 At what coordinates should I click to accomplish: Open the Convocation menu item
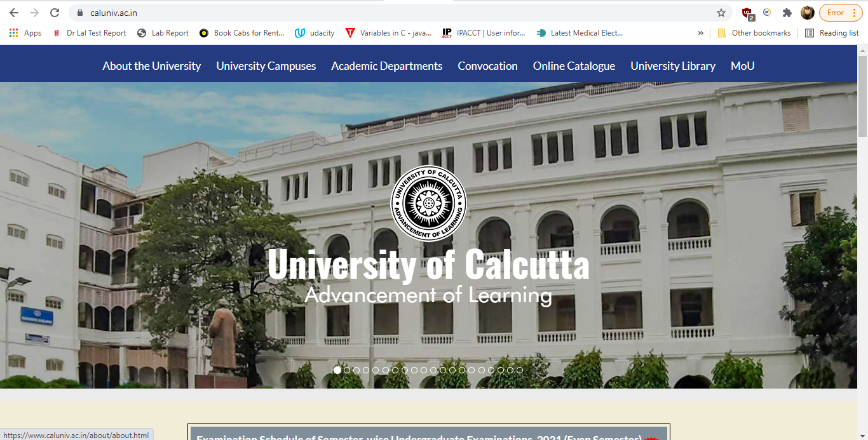pyautogui.click(x=488, y=66)
